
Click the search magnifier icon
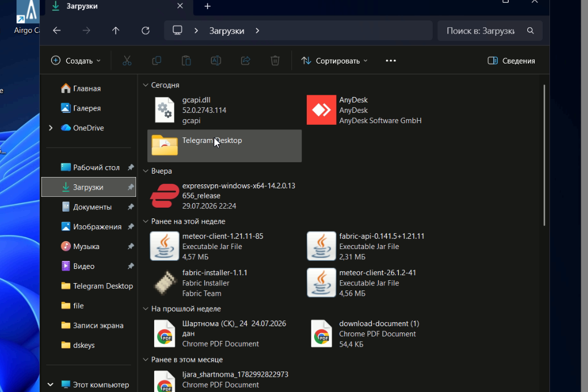(x=530, y=31)
